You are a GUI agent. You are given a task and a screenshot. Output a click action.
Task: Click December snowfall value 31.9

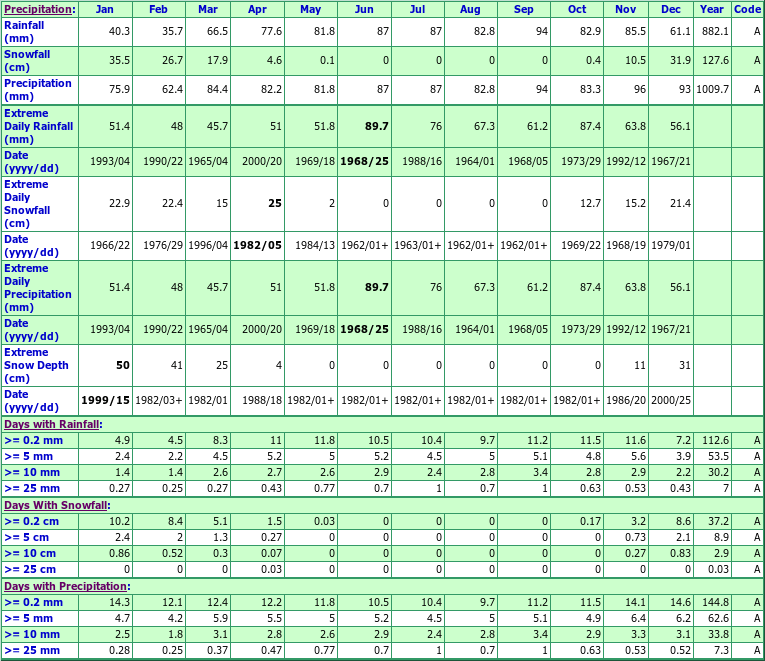point(680,60)
